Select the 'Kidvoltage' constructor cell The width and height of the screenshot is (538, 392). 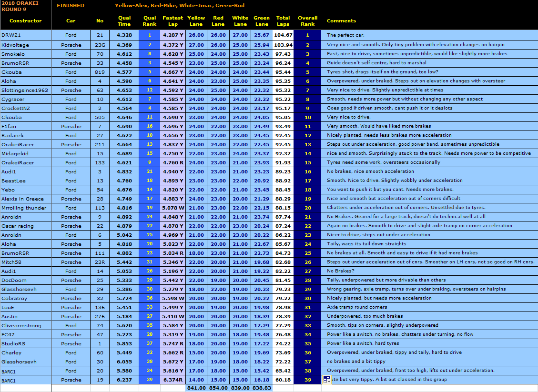tap(26, 45)
